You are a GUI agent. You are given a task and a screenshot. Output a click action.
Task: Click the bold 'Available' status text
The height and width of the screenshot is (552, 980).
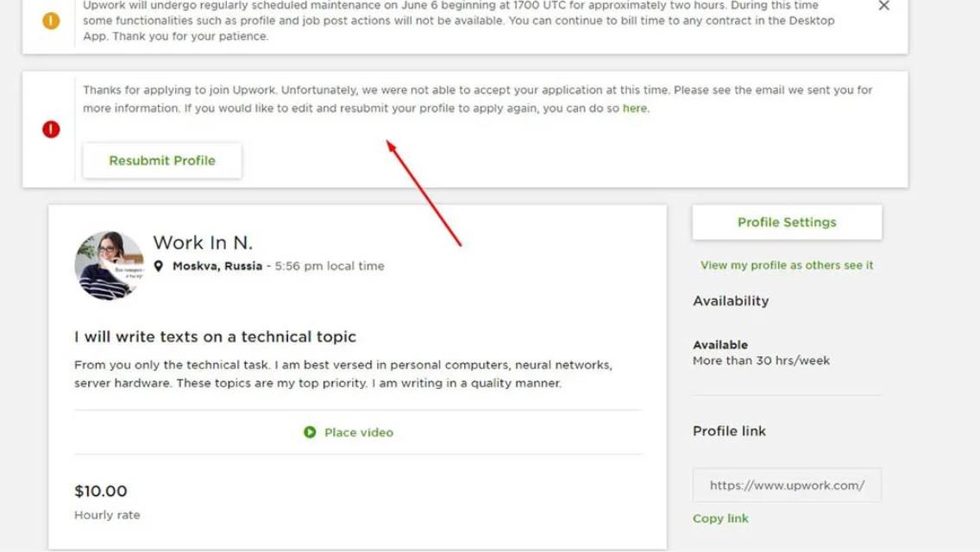pyautogui.click(x=720, y=344)
